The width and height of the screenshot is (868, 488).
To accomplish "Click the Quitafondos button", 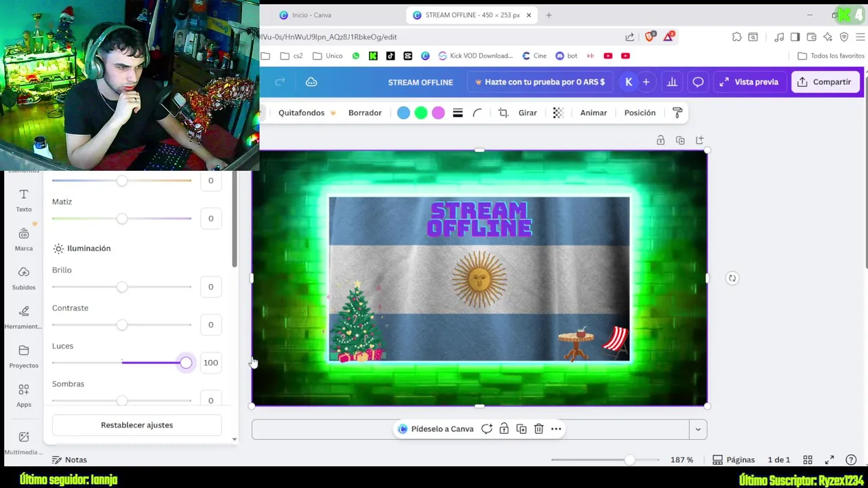I will 307,113.
